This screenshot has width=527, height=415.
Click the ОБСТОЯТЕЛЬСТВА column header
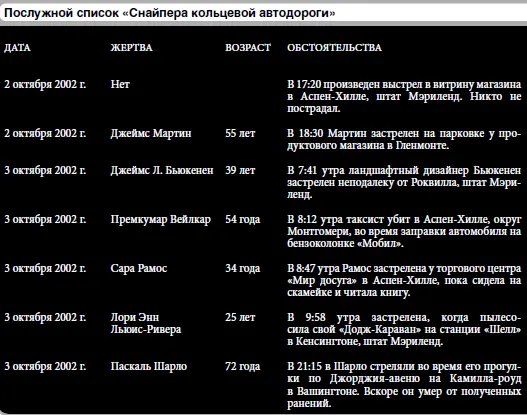(334, 47)
